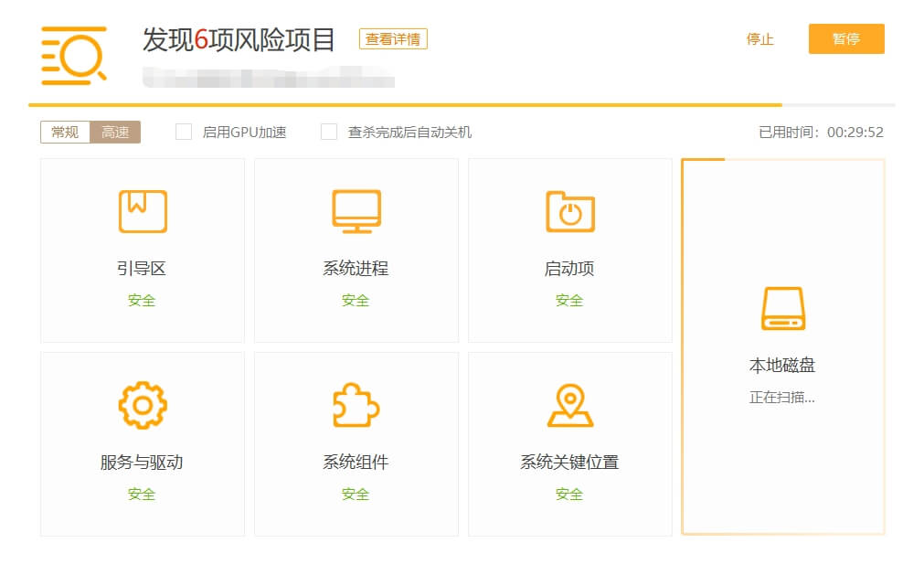Image resolution: width=924 pixels, height=564 pixels.
Task: Click the boot sector (引导区) icon
Action: click(x=143, y=211)
